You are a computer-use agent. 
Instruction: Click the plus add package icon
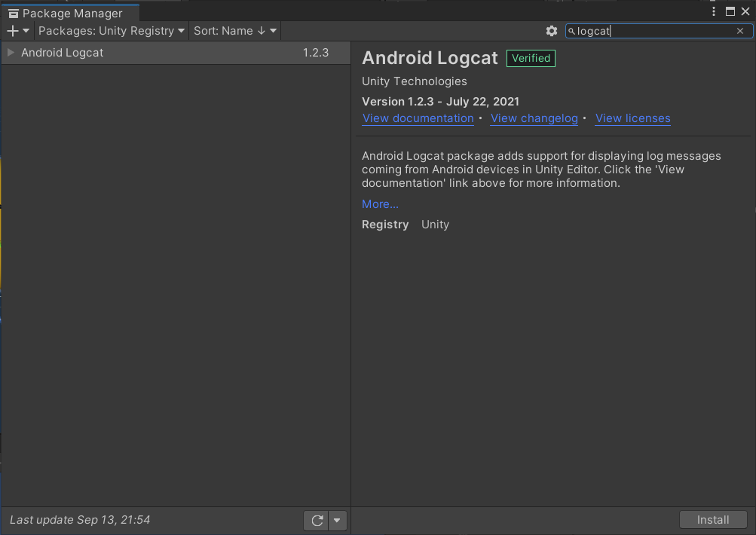point(13,31)
